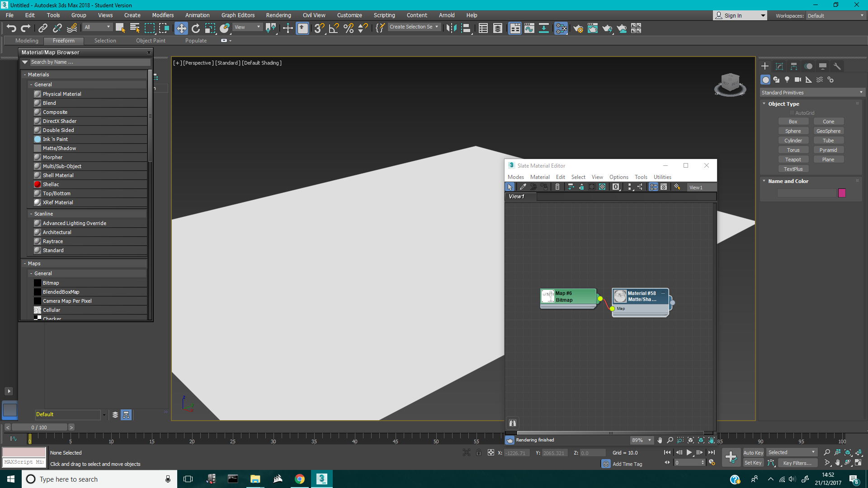Switch to the Object Paint ribbon tab
The width and height of the screenshot is (868, 488).
(151, 40)
